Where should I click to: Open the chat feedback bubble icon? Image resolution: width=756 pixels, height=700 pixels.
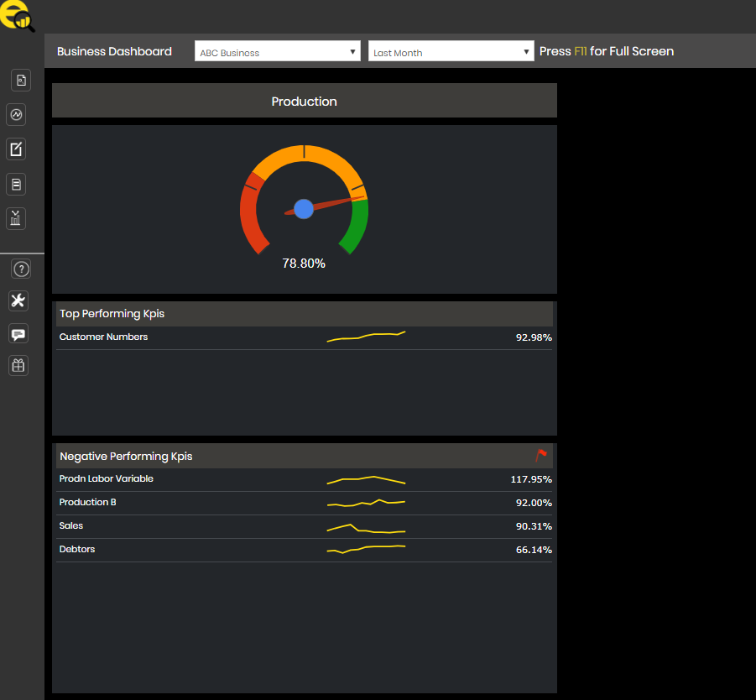(18, 333)
